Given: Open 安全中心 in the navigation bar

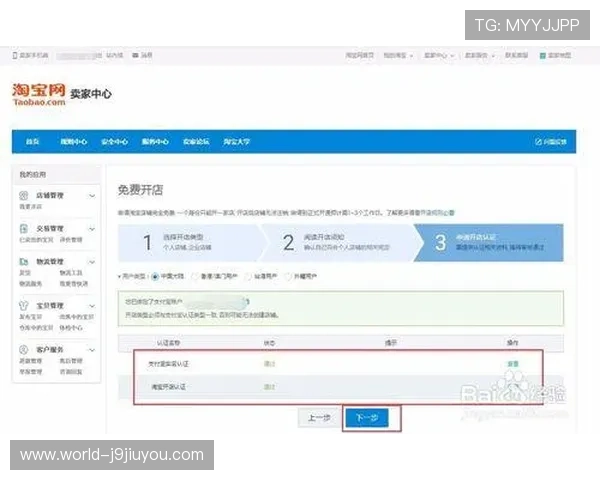Looking at the screenshot, I should 114,142.
